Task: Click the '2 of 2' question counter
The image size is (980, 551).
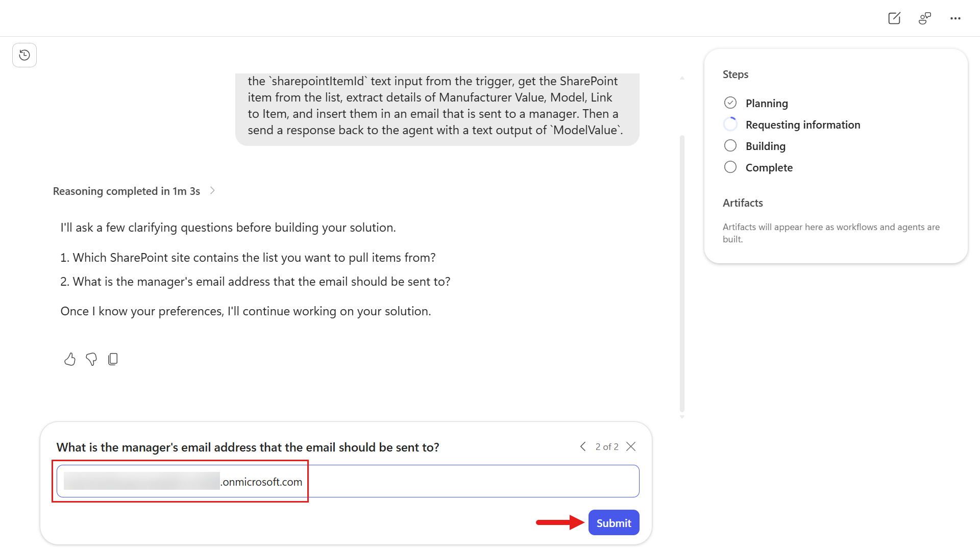Action: [607, 446]
